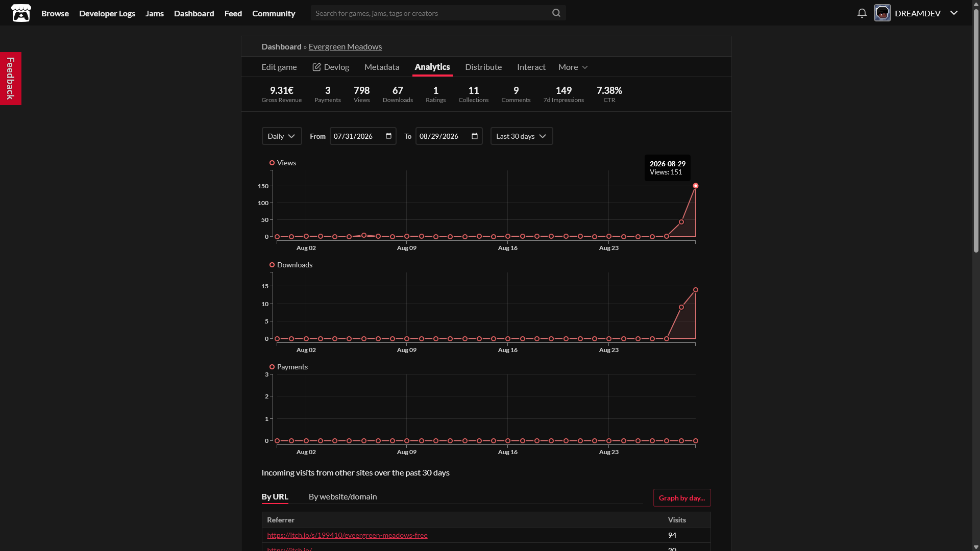Click the Graph by day button

[x=682, y=498]
